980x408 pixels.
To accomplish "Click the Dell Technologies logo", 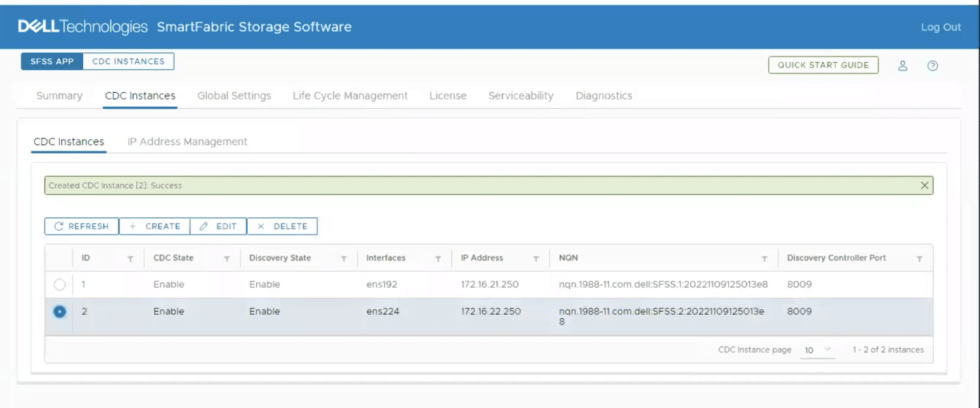I will coord(83,27).
